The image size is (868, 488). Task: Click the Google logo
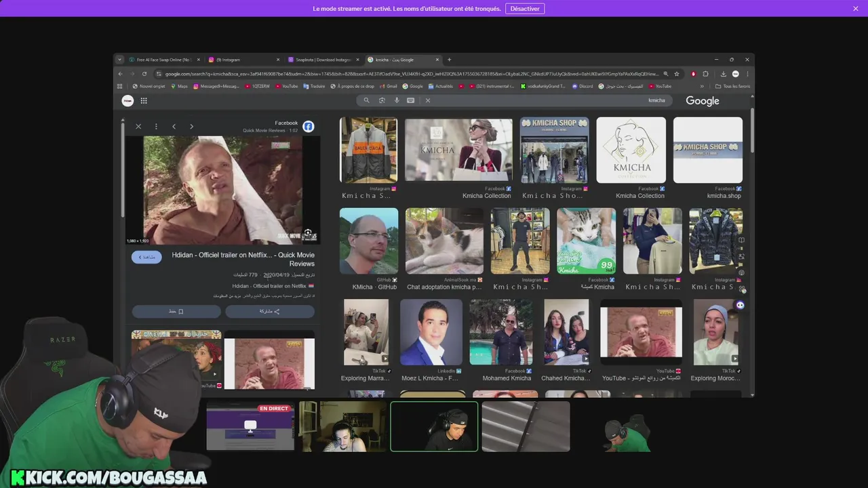point(703,101)
